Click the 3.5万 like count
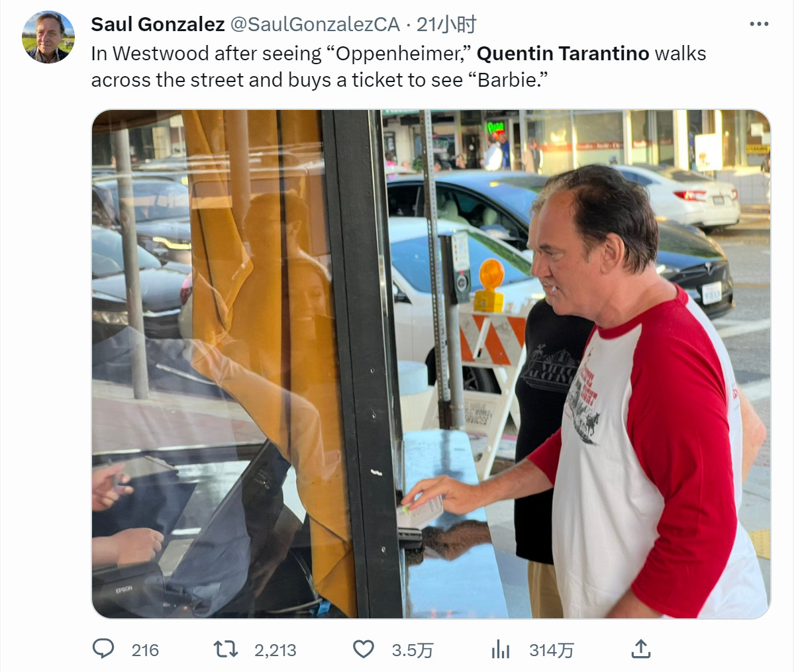Image resolution: width=802 pixels, height=672 pixels. click(x=412, y=650)
